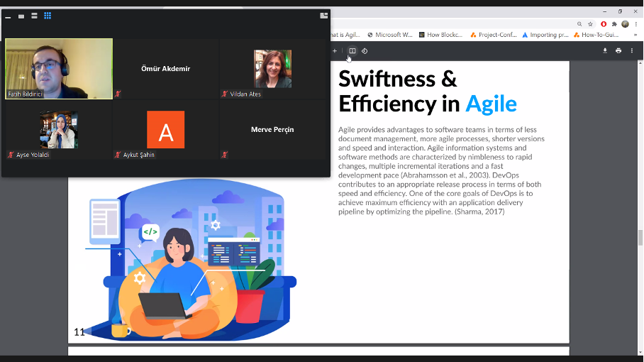This screenshot has height=362, width=644.
Task: Open the How Blockc... bookmark
Action: pyautogui.click(x=440, y=35)
